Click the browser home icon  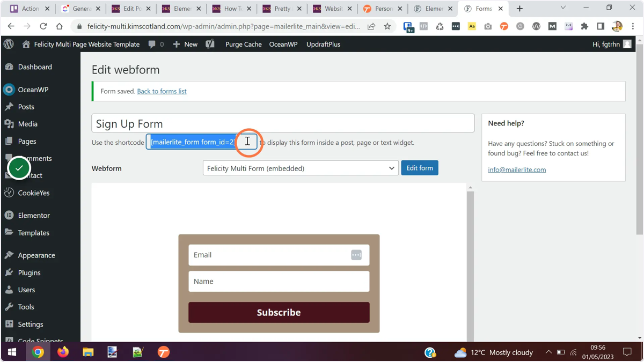coord(60,26)
